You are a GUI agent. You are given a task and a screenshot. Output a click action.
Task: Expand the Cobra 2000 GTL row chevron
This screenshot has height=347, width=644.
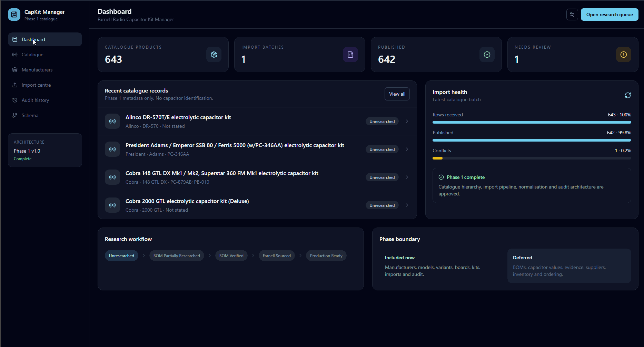(x=407, y=205)
